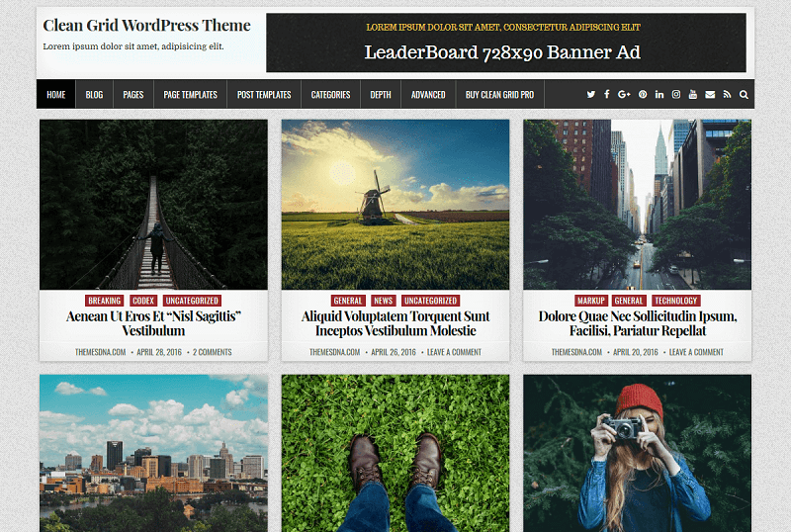This screenshot has width=791, height=532.
Task: Open post Aliquid Voluptatem Torquent Sunt
Action: (x=395, y=323)
